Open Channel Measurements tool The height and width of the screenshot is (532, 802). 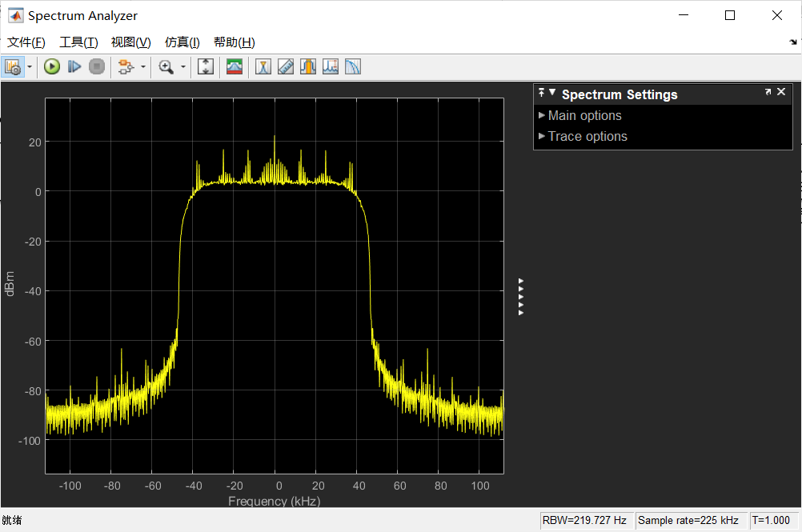click(307, 66)
